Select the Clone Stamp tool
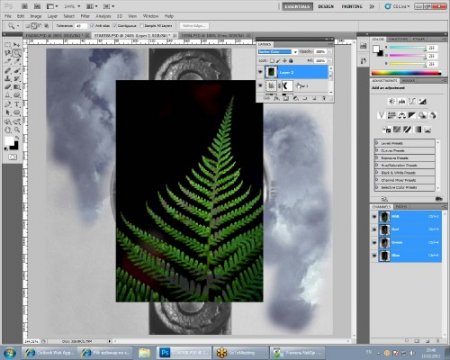Viewport: 450px width, 360px height. (8, 79)
